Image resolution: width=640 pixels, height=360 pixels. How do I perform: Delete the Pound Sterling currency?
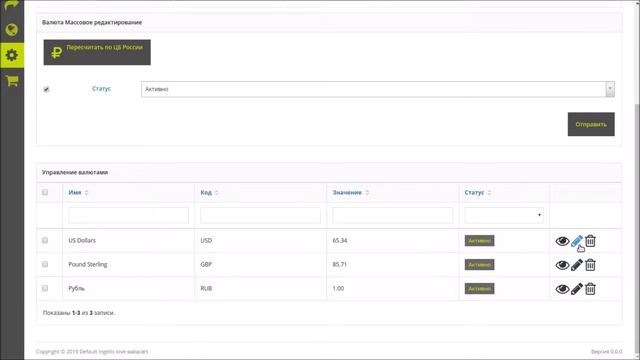pos(590,265)
